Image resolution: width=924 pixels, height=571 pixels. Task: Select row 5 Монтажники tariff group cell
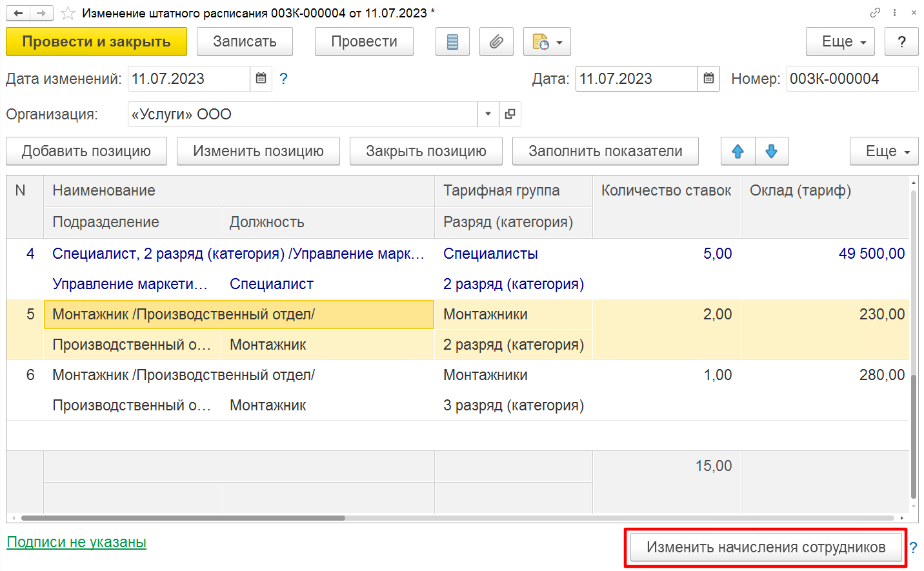(x=514, y=315)
